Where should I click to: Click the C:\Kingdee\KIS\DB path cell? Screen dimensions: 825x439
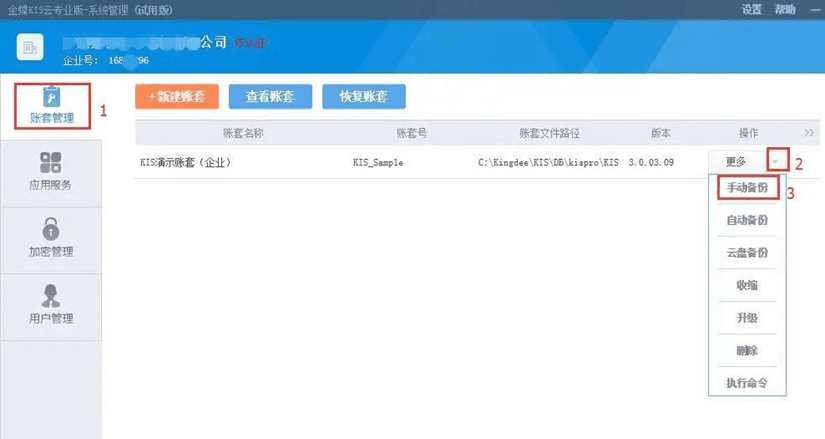coord(548,163)
